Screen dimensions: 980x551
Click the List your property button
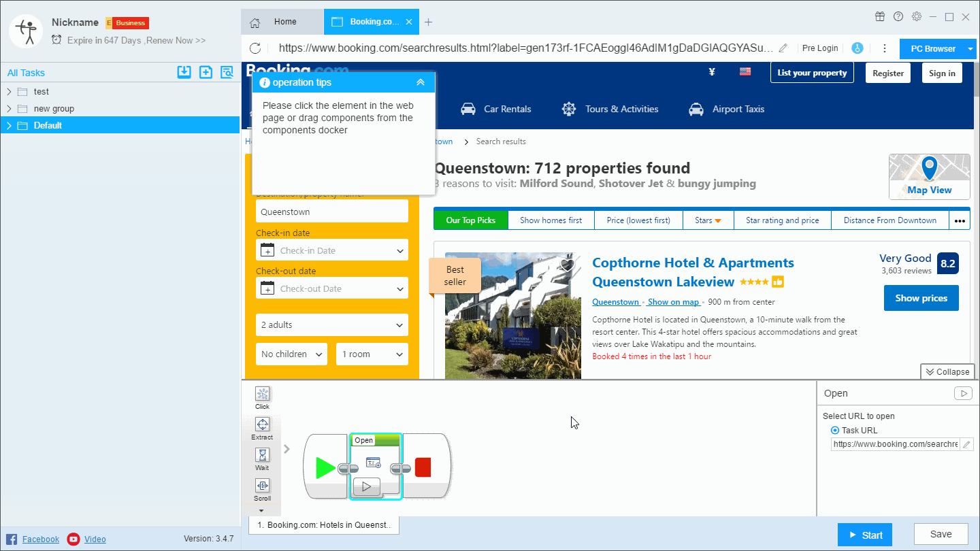coord(812,73)
